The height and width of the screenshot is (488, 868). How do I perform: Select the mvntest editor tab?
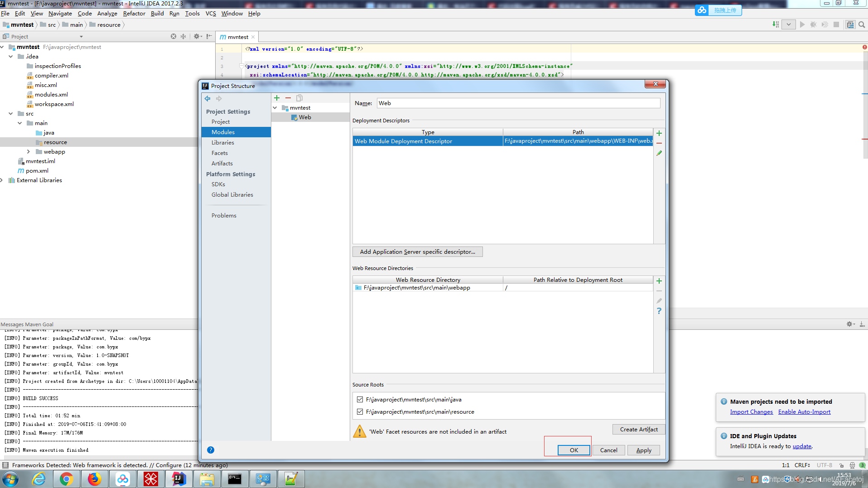(238, 37)
